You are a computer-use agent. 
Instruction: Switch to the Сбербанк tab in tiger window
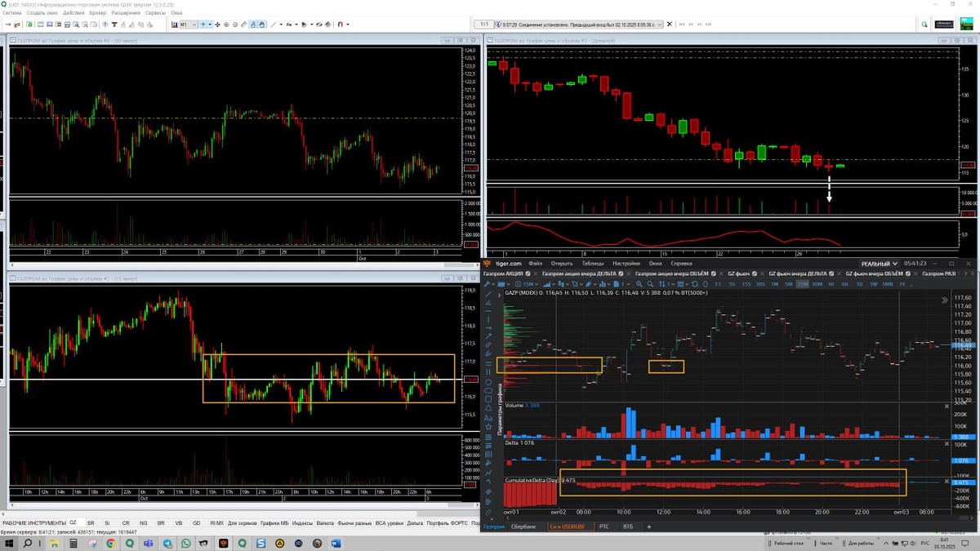point(523,527)
